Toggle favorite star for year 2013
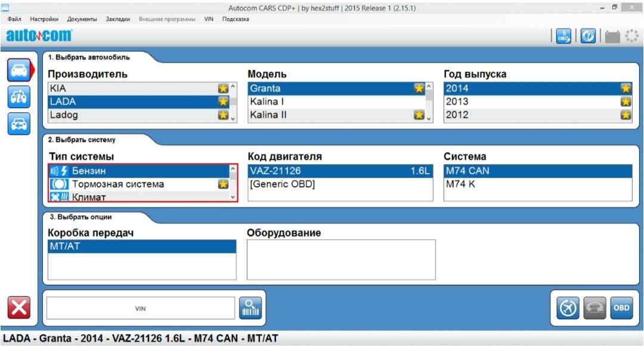Image resolution: width=644 pixels, height=346 pixels. click(x=626, y=101)
